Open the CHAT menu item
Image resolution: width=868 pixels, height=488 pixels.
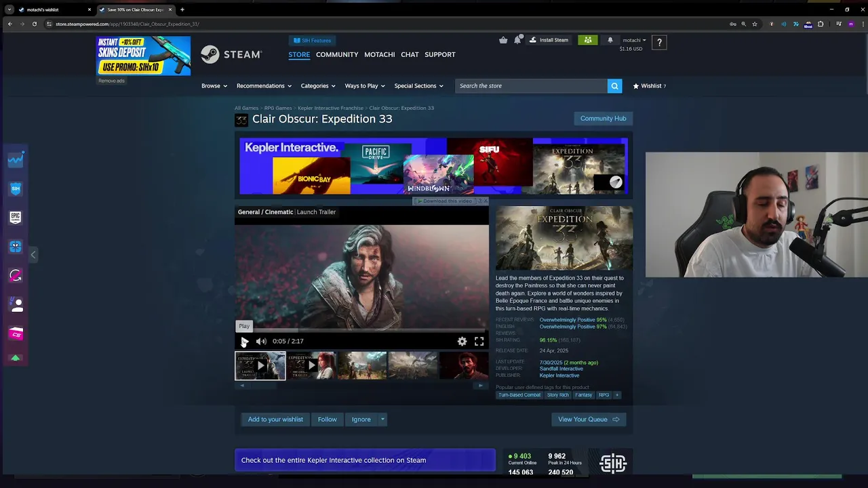click(x=410, y=54)
